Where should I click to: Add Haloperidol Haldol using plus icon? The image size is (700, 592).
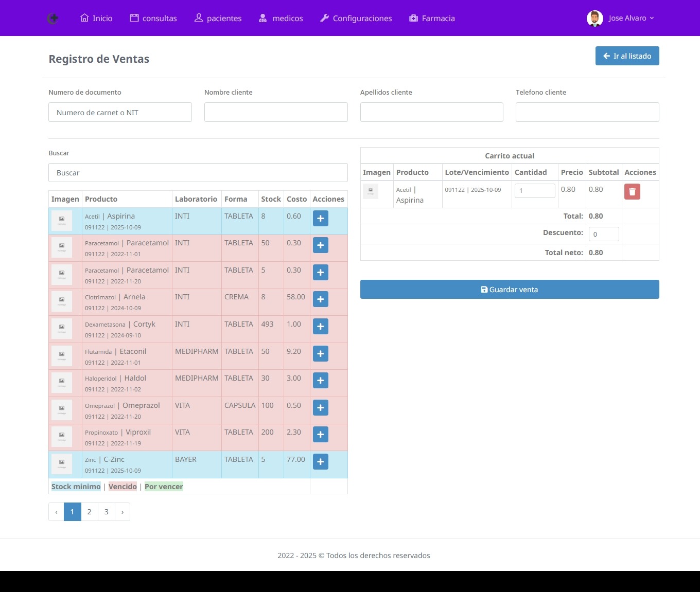320,381
